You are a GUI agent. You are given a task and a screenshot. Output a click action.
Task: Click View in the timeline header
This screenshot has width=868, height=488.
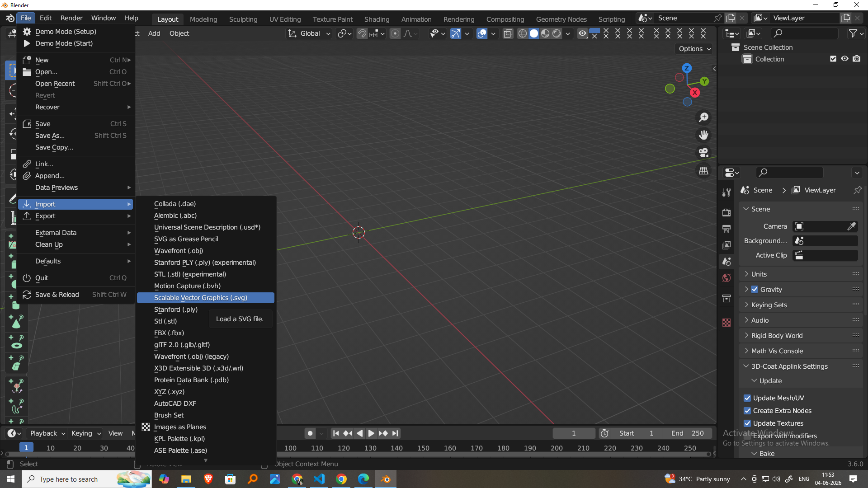pos(115,433)
